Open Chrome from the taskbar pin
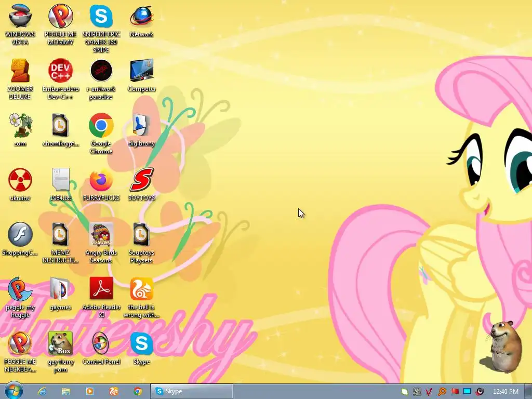532x399 pixels. click(138, 391)
